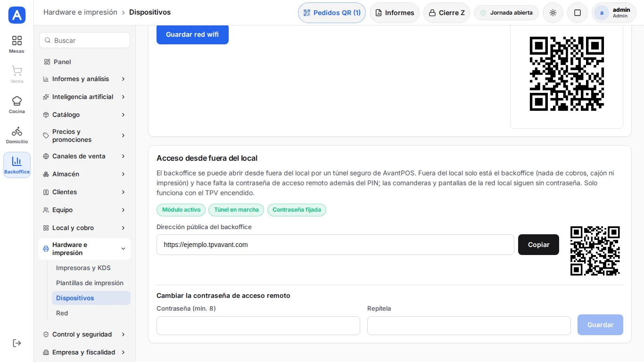Image resolution: width=644 pixels, height=362 pixels.
Task: Click the Copiar button
Action: (538, 245)
